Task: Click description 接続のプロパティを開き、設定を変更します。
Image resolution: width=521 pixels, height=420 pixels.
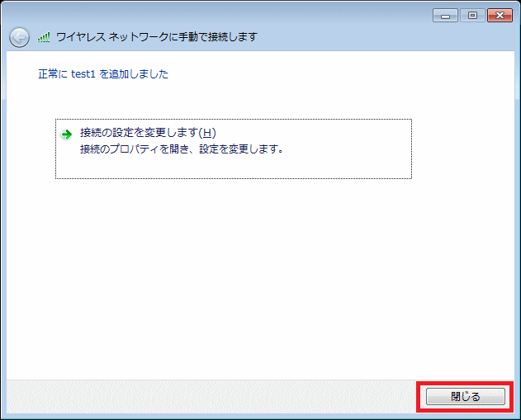Action: 182,149
